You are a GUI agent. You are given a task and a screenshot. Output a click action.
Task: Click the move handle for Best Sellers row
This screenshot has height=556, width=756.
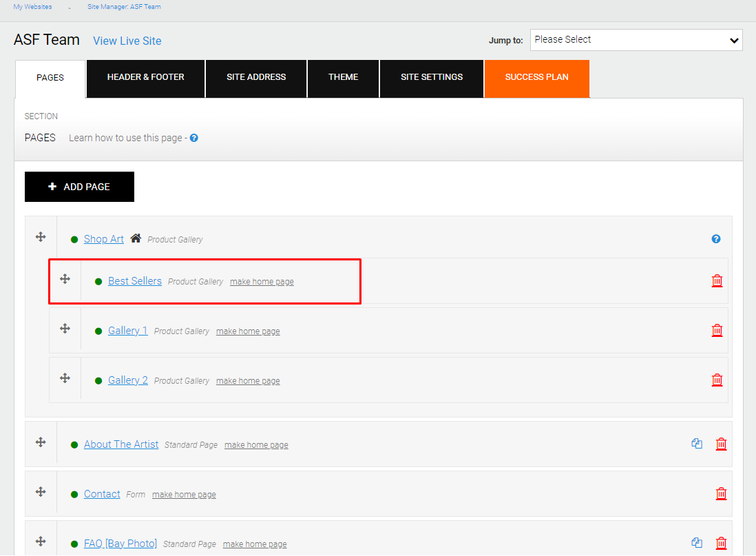[65, 279]
